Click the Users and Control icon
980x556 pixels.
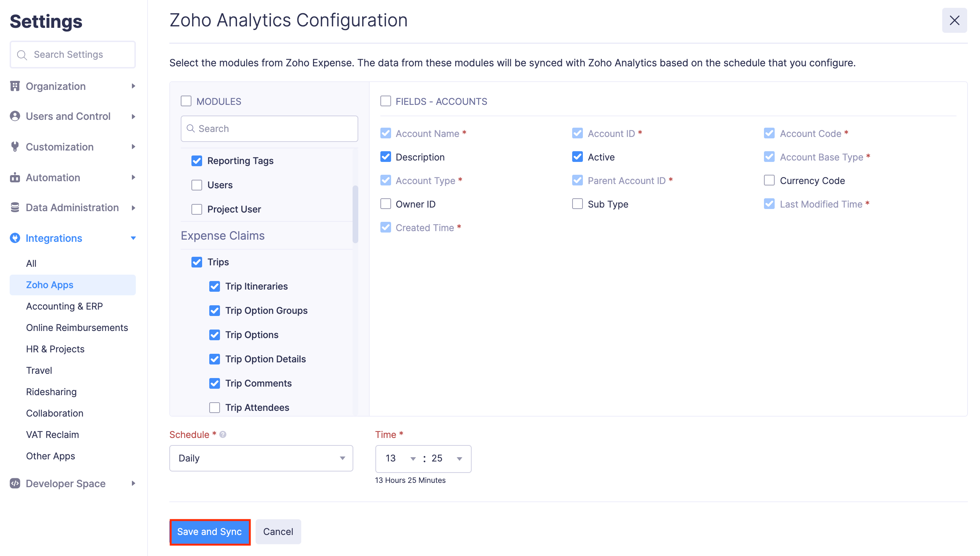15,116
